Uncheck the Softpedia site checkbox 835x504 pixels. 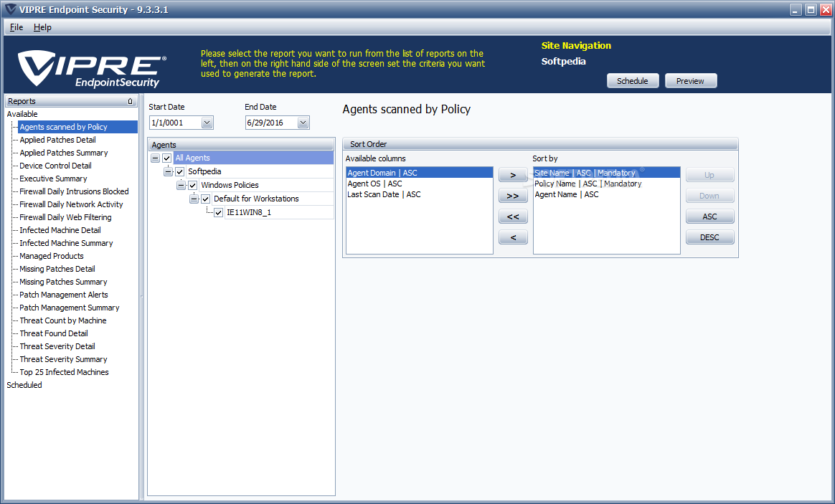coord(179,172)
